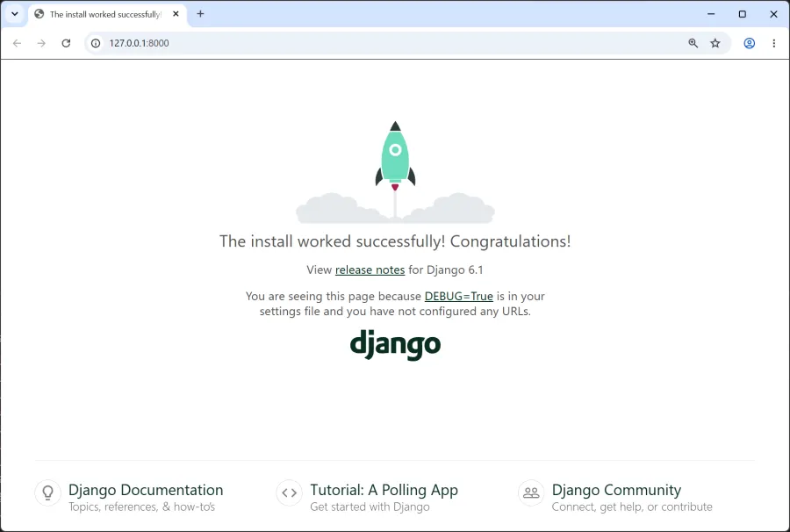790x532 pixels.
Task: Follow the DEBUG=True link
Action: 458,296
